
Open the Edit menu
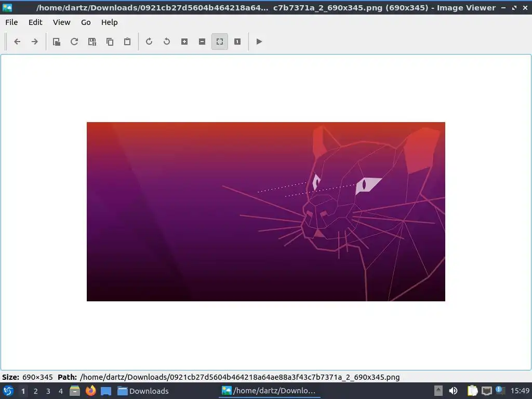35,22
